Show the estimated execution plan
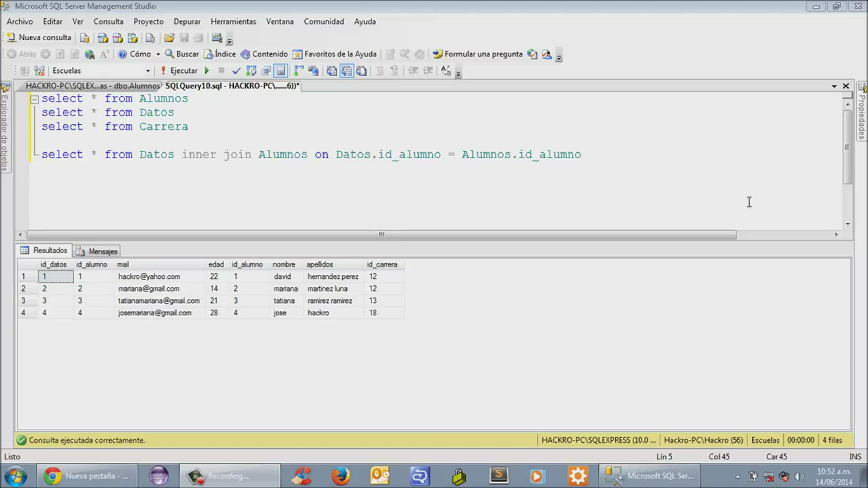This screenshot has height=488, width=868. pyautogui.click(x=251, y=70)
